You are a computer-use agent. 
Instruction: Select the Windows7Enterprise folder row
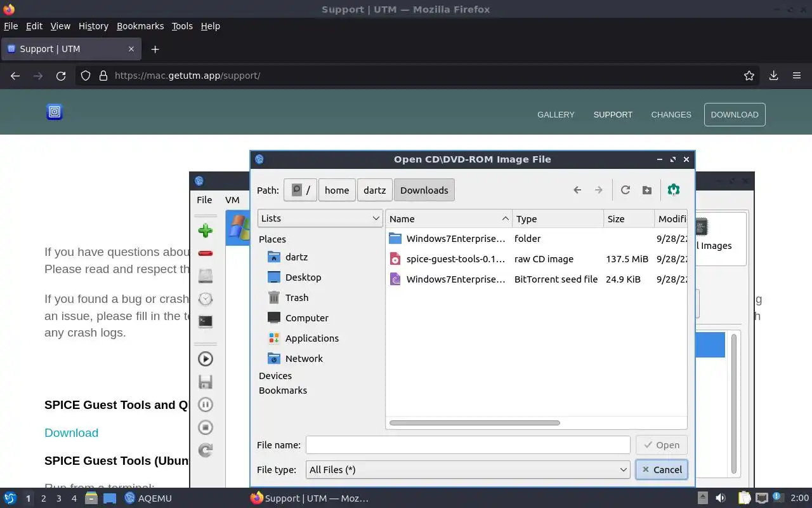click(536, 239)
